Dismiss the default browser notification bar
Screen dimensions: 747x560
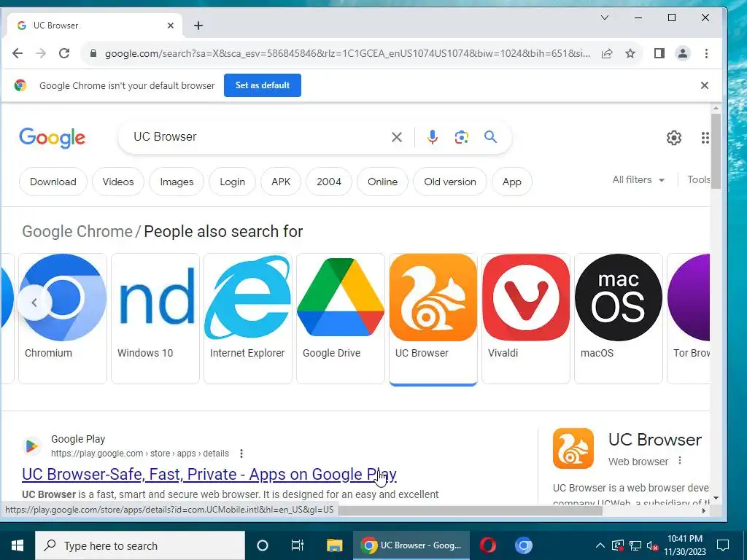(705, 85)
